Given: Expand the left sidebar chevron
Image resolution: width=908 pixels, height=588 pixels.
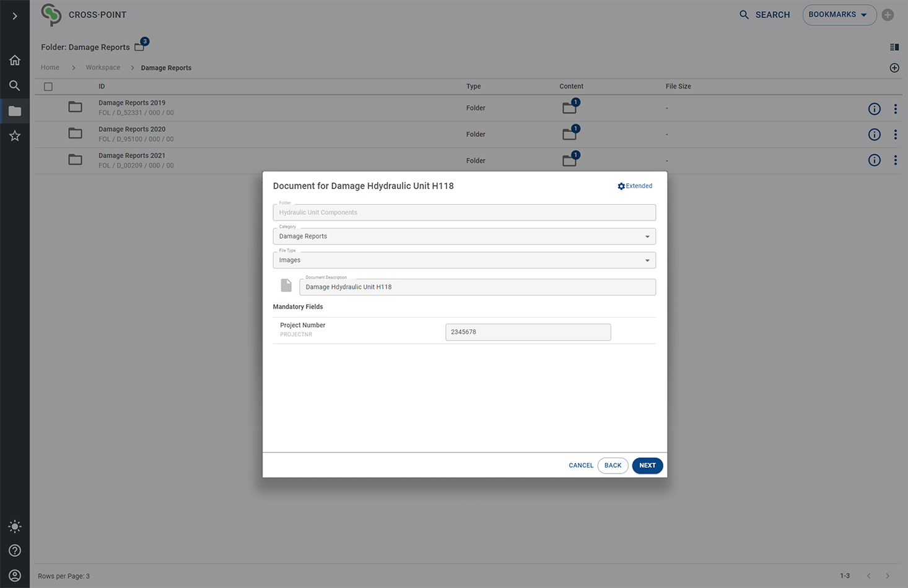Looking at the screenshot, I should coord(15,16).
